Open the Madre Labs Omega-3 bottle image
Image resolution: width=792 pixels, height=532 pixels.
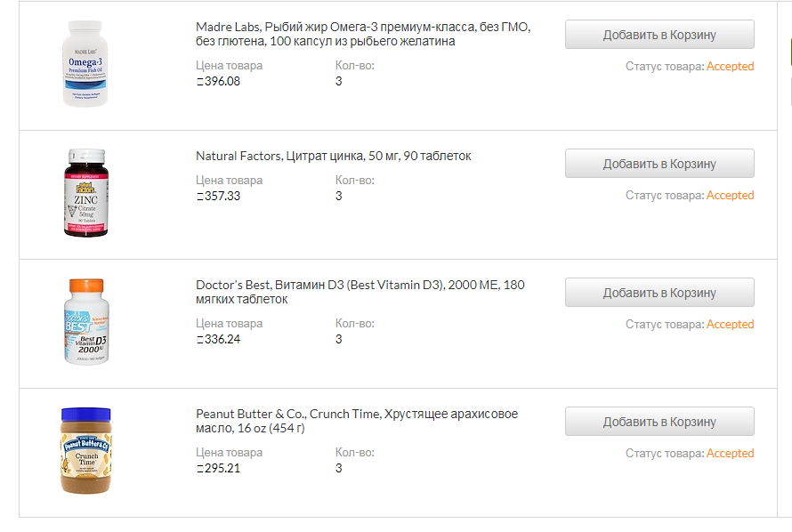click(x=85, y=63)
